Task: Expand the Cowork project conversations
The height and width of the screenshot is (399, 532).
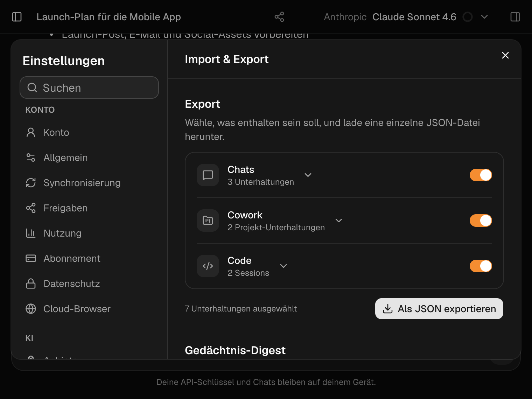Action: [x=339, y=220]
